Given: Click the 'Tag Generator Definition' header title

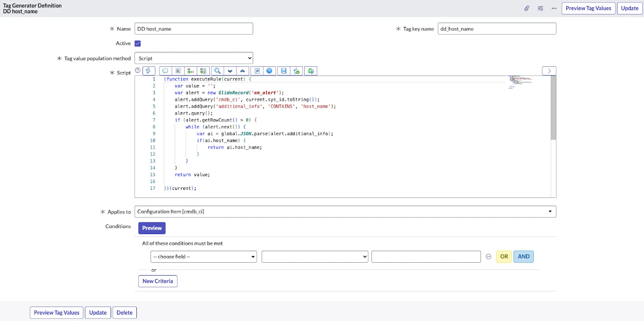Looking at the screenshot, I should tap(32, 6).
